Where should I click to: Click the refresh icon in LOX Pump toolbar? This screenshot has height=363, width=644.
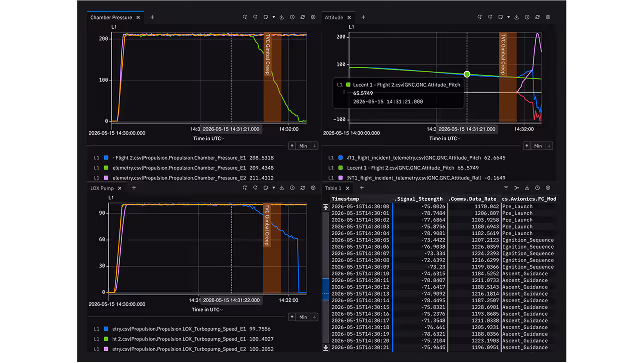[x=303, y=188]
